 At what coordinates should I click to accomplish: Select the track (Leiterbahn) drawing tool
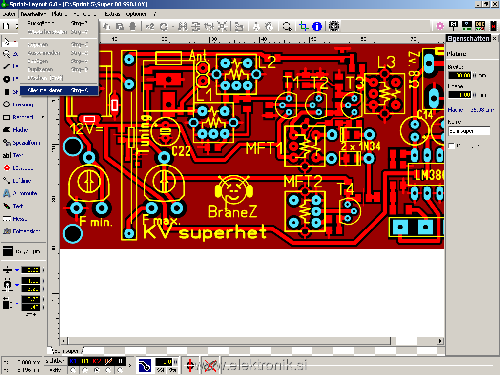(7, 66)
